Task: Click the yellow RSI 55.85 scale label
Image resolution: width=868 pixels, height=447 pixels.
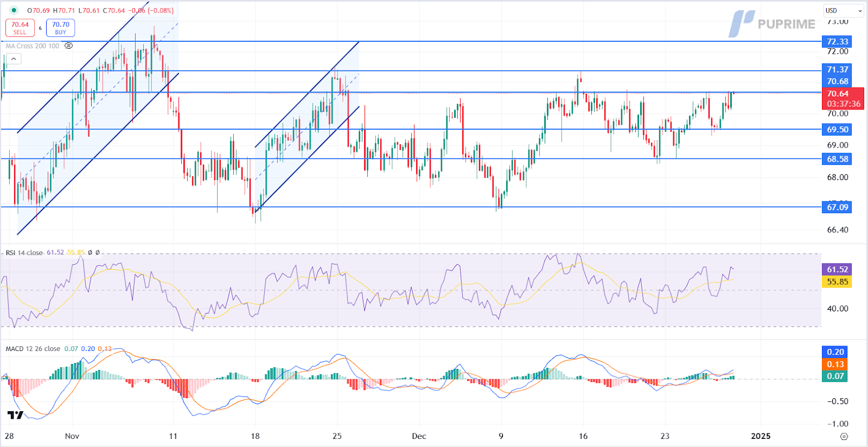Action: click(837, 282)
